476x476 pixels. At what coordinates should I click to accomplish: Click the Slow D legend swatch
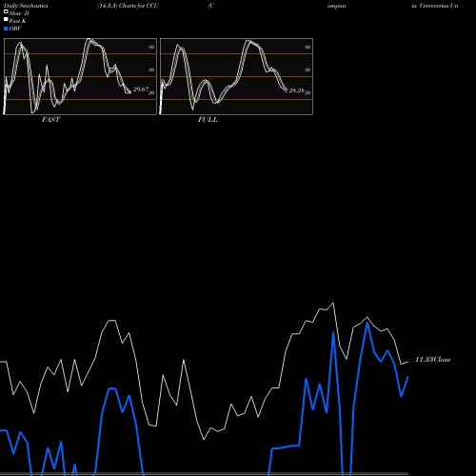tap(6, 11)
